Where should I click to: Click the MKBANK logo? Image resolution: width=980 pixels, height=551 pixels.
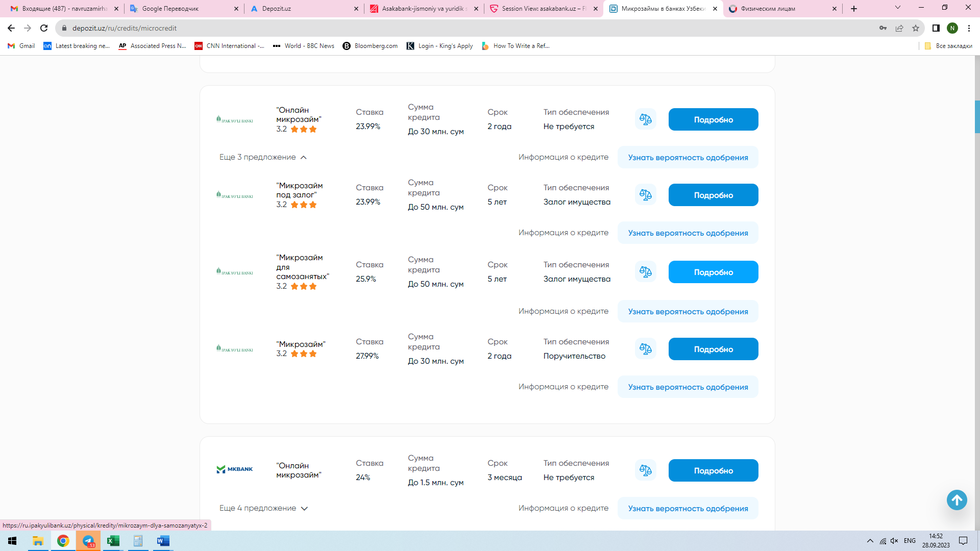point(235,469)
